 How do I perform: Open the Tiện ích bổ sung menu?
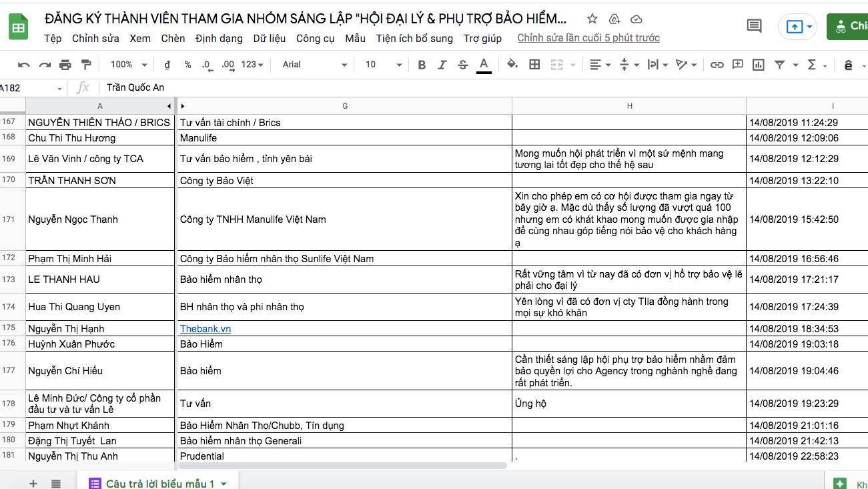coord(414,39)
